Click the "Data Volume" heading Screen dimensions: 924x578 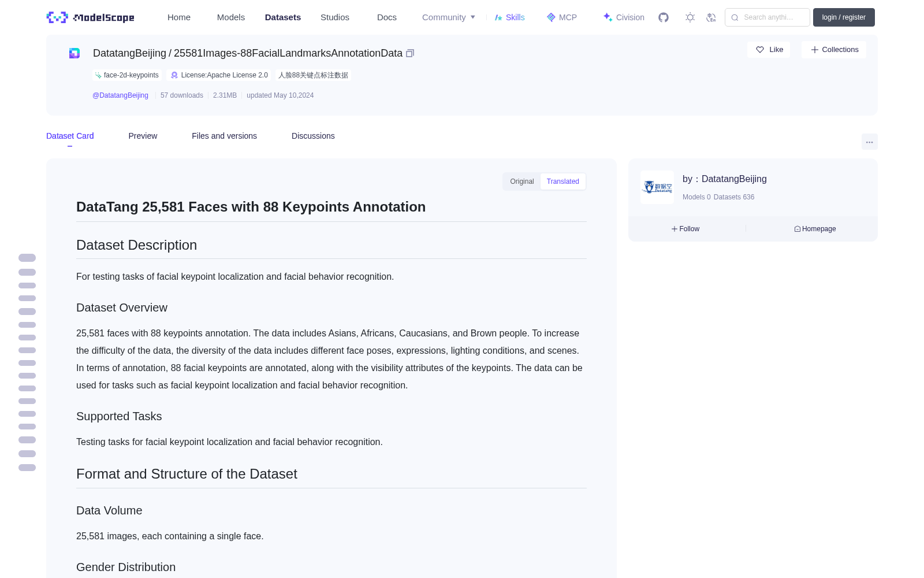109,510
